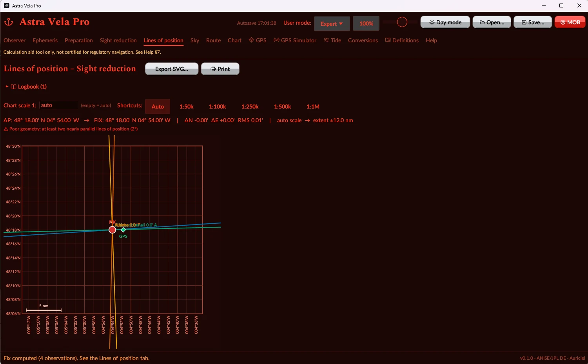The height and width of the screenshot is (364, 588).
Task: Click the round knob of the header slider
Action: coord(402,22)
